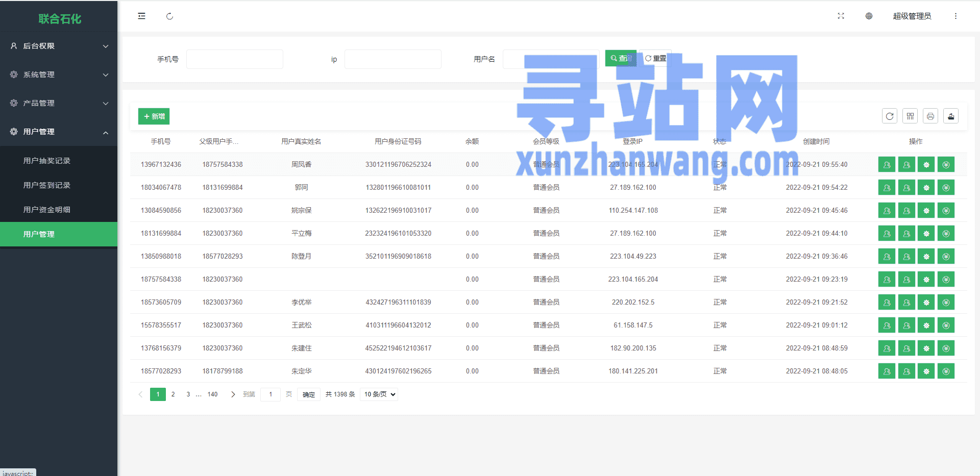Open gear icon in 平立梅 row
Screen dimensions: 980x476
[x=926, y=234]
